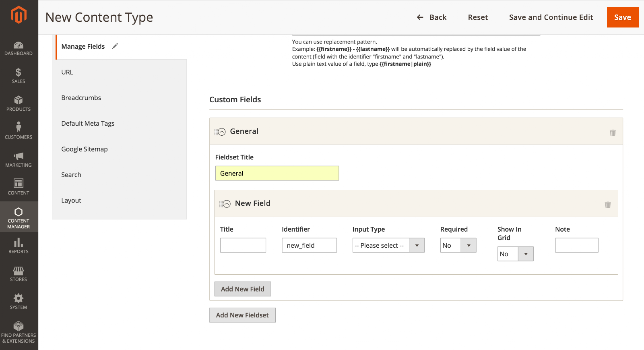Viewport: 644px width, 350px height.
Task: Click the 'Input Type' column label
Action: 369,229
